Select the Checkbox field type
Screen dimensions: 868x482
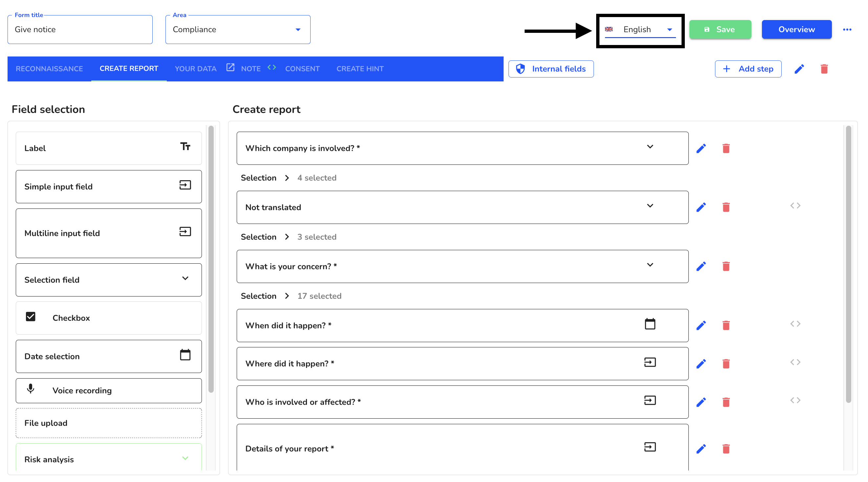[108, 318]
